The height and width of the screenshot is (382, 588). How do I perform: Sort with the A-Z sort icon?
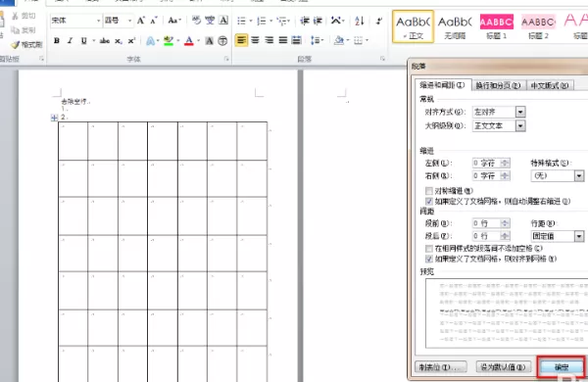[x=360, y=21]
